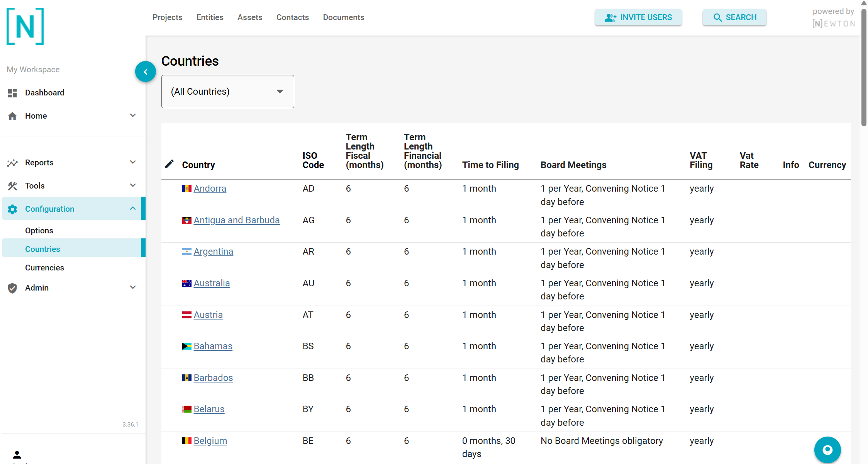Click the Belarus flag icon
Image resolution: width=868 pixels, height=464 pixels.
pos(187,409)
